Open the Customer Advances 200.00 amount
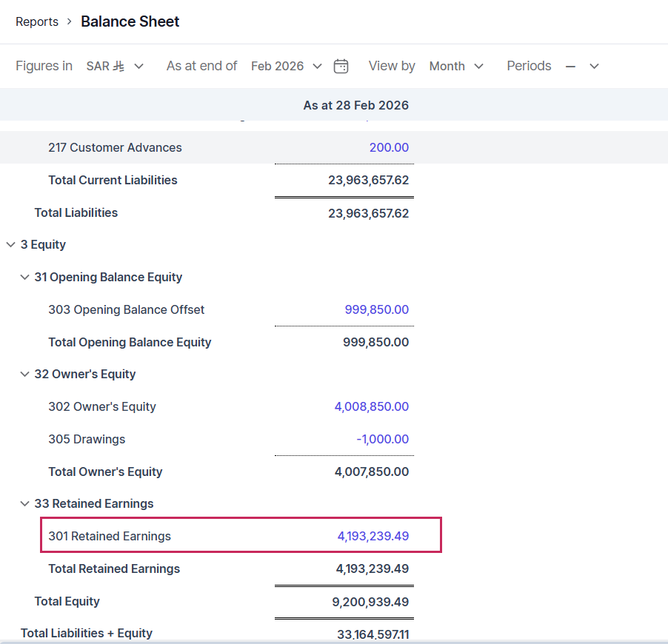 (389, 147)
